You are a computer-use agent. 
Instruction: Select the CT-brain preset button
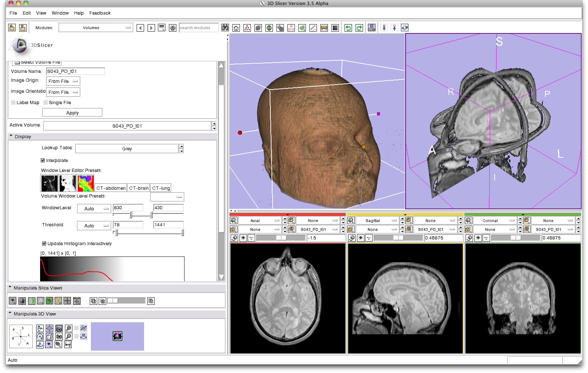click(138, 188)
